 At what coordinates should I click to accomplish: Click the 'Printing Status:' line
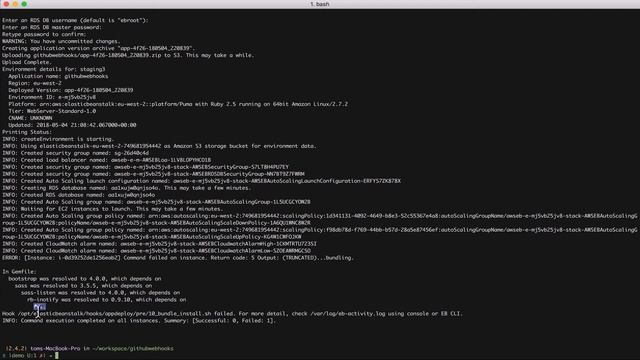27,132
